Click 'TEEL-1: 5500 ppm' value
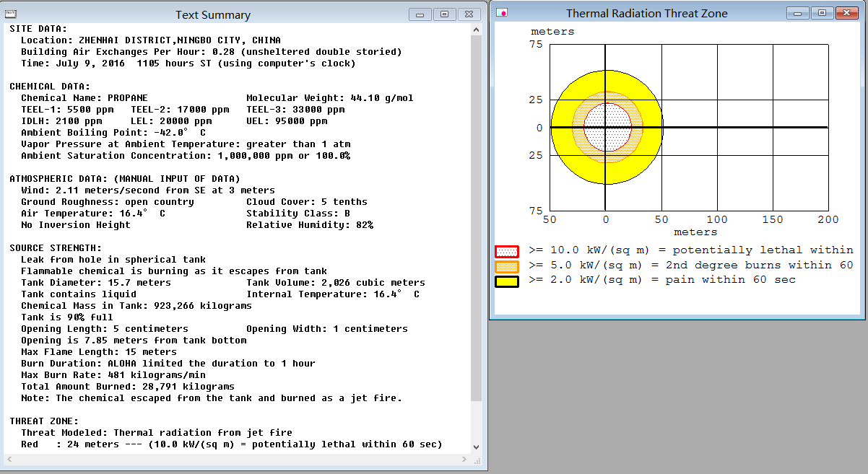 click(x=67, y=110)
